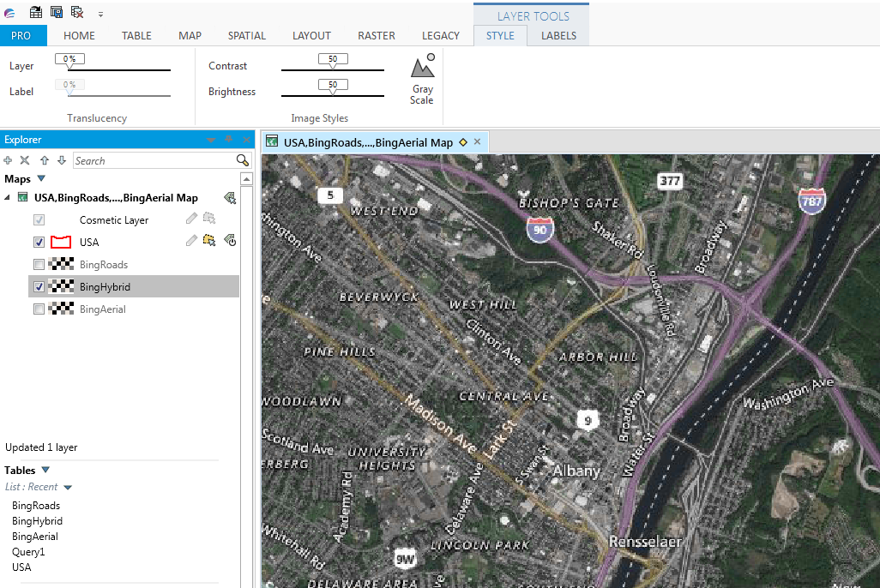Open Query1 from the Tables list
The width and height of the screenshot is (880, 588).
[x=27, y=551]
